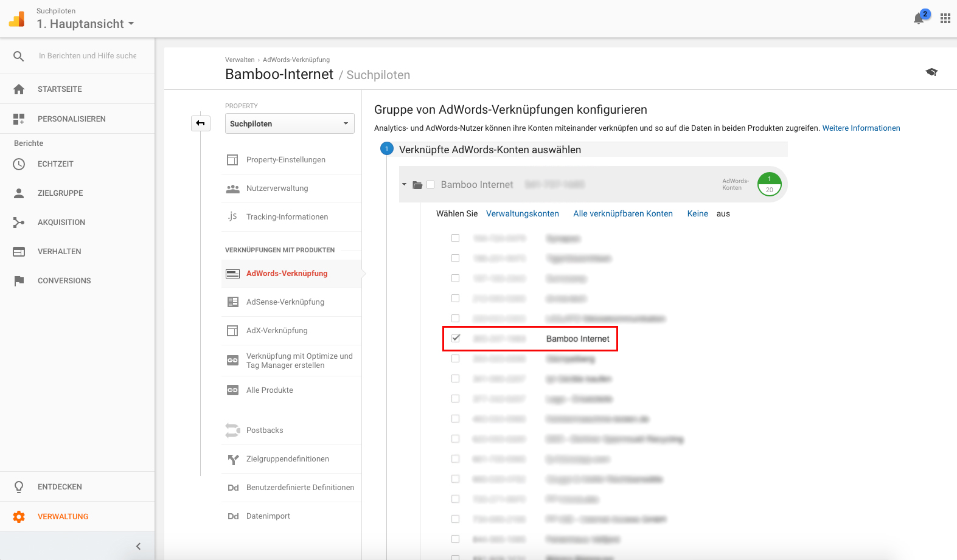Click the search field In Berichten und Hilfe

(x=88, y=56)
